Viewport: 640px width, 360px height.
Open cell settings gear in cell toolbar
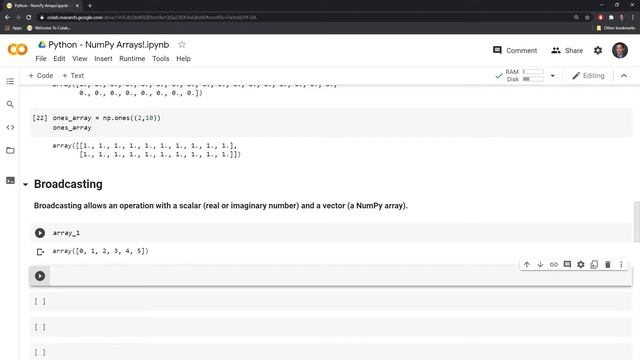click(x=581, y=264)
